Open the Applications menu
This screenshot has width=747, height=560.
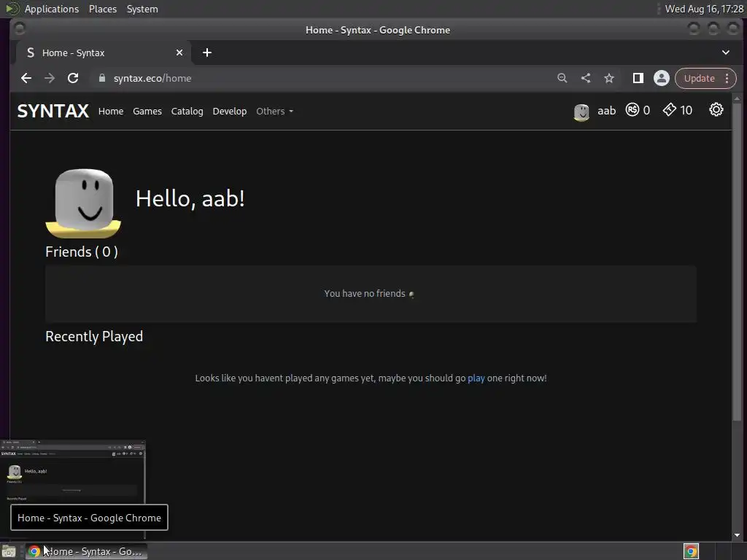pos(52,9)
